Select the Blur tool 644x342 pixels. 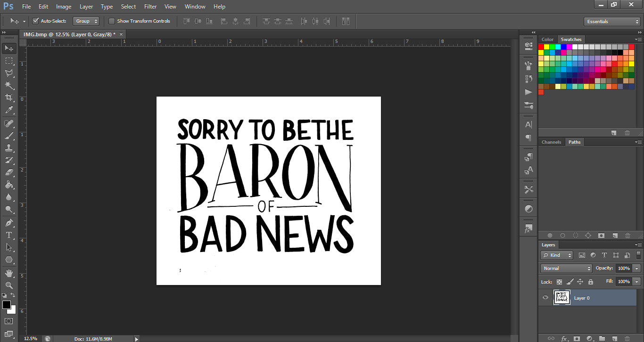coord(9,197)
